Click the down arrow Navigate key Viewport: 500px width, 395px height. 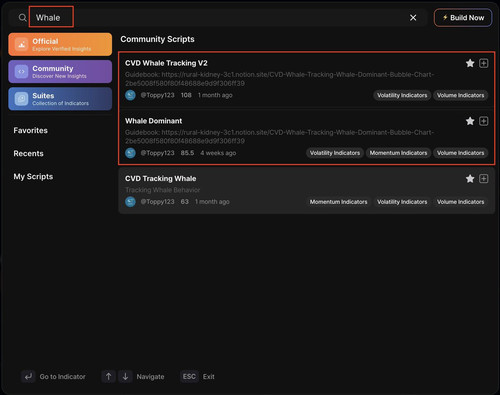click(x=125, y=377)
